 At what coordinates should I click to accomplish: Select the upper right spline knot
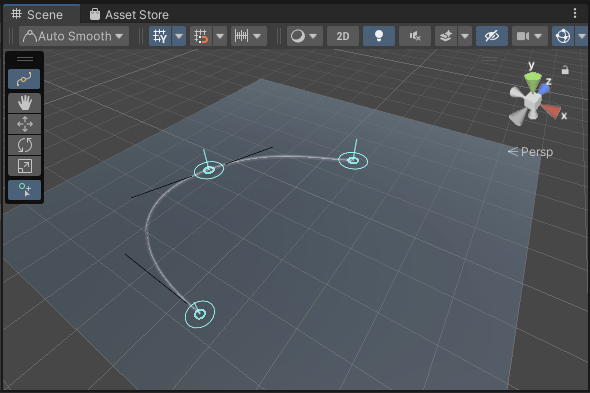tap(353, 161)
